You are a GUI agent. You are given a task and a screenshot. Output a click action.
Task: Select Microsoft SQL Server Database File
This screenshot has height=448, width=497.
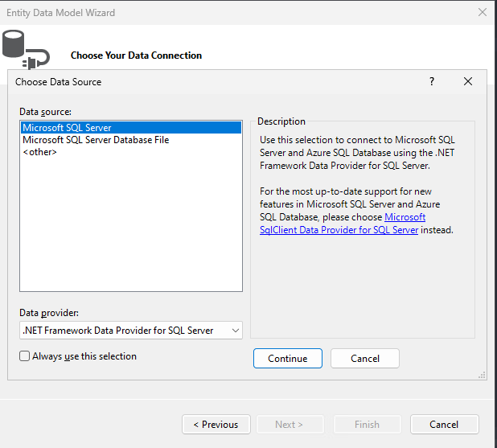(131, 140)
